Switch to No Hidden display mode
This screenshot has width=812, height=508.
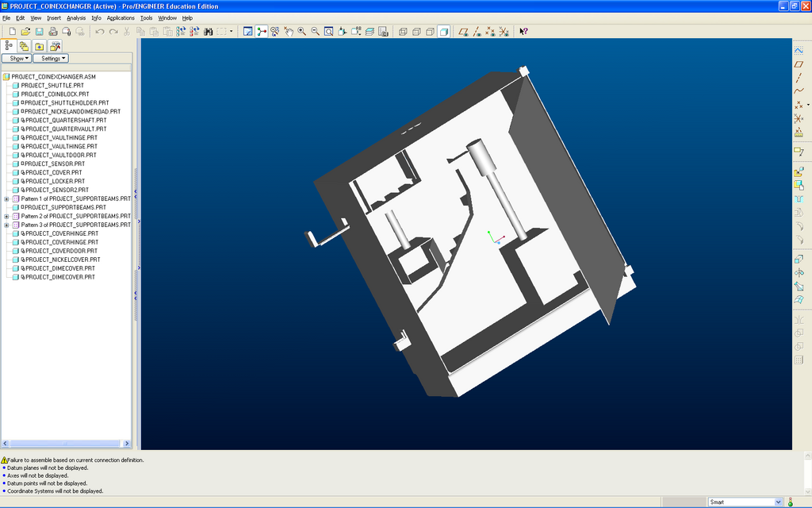[430, 32]
